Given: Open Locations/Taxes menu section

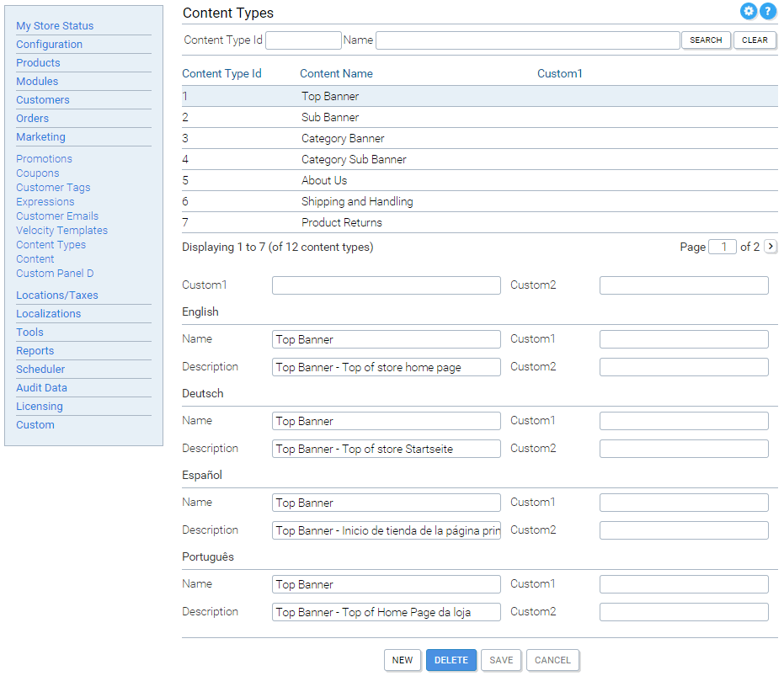Looking at the screenshot, I should [x=57, y=295].
